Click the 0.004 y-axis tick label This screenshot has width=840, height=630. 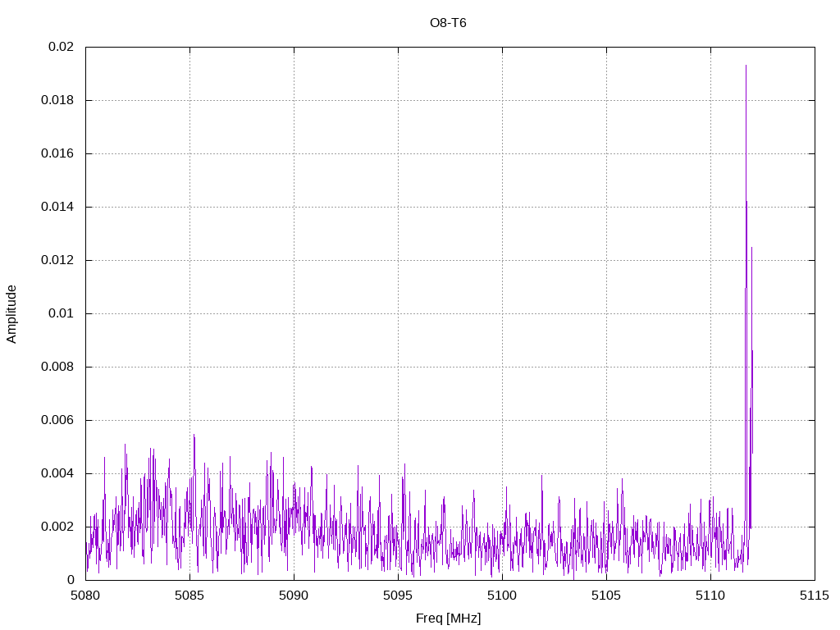pos(58,473)
